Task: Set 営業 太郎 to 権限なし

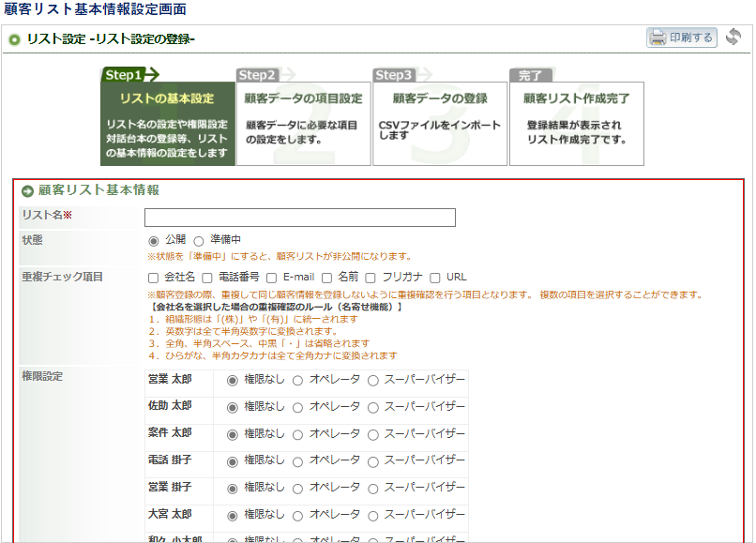Action: [x=233, y=381]
